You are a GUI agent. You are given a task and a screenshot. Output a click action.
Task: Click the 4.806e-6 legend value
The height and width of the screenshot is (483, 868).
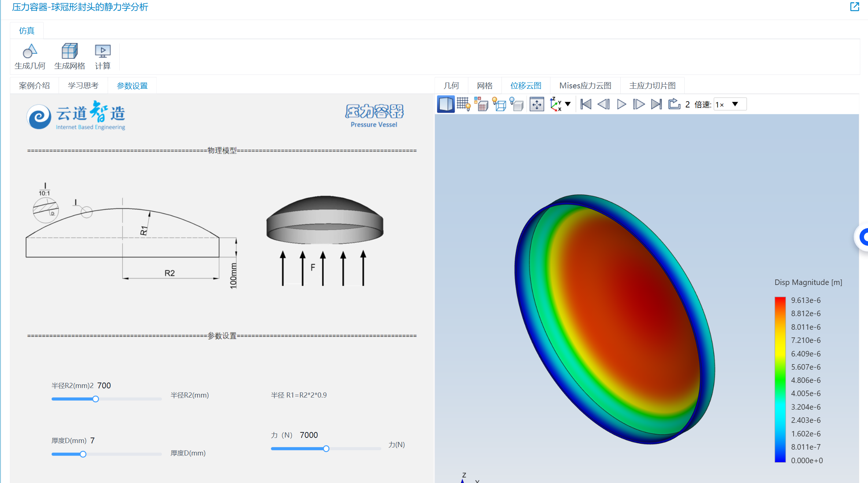(x=806, y=380)
